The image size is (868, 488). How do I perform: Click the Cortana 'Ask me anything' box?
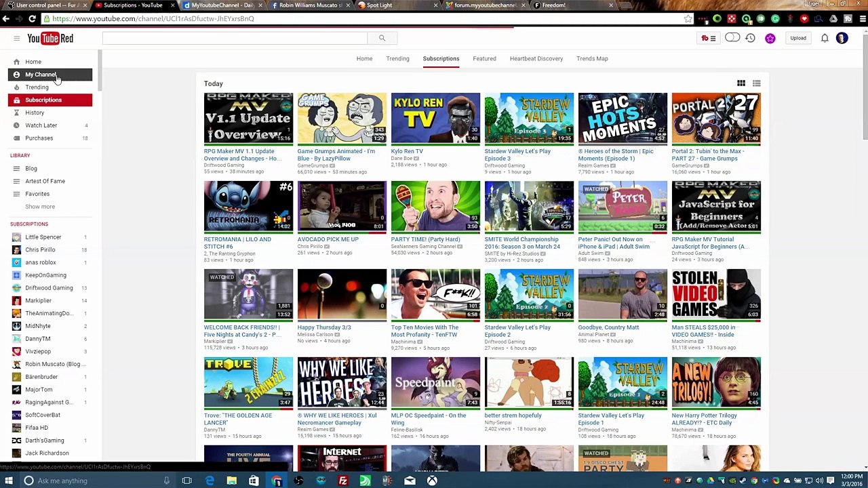click(96, 481)
